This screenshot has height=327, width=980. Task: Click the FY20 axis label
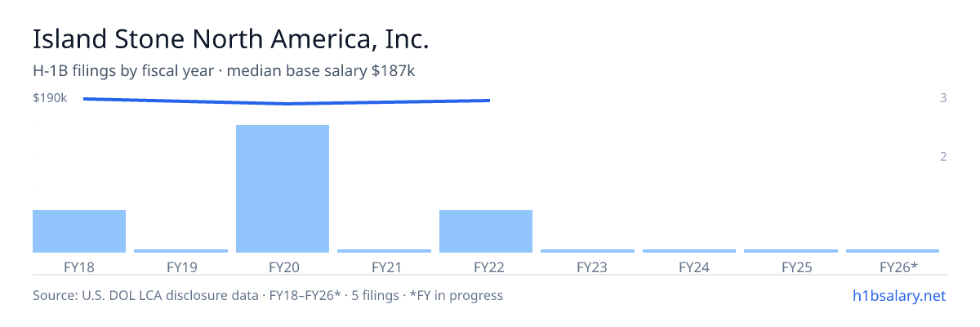click(x=283, y=267)
